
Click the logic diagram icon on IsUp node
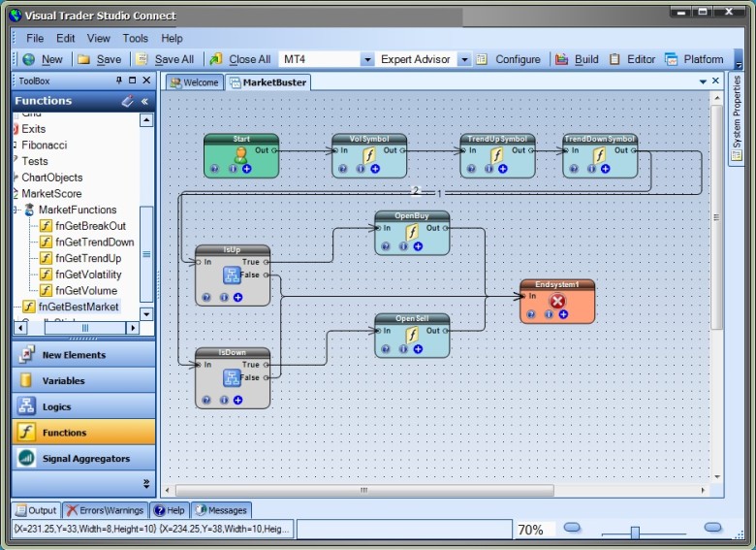coord(232,275)
